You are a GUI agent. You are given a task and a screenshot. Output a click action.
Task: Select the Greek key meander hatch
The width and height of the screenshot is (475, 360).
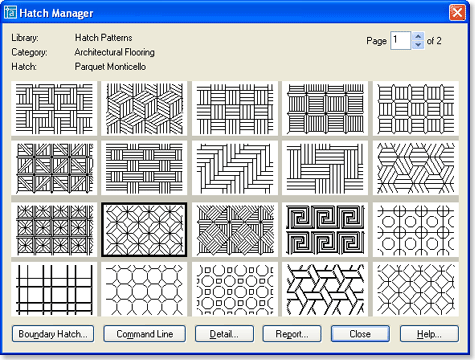click(325, 230)
